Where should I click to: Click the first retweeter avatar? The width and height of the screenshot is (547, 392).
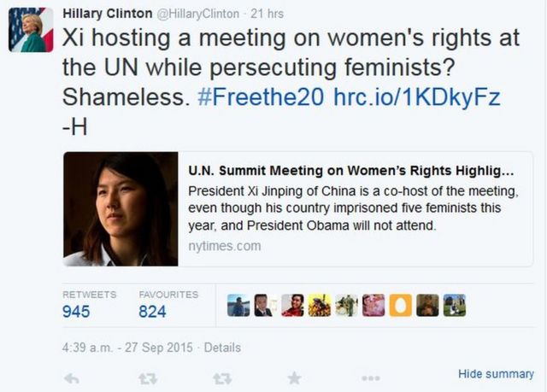238,306
